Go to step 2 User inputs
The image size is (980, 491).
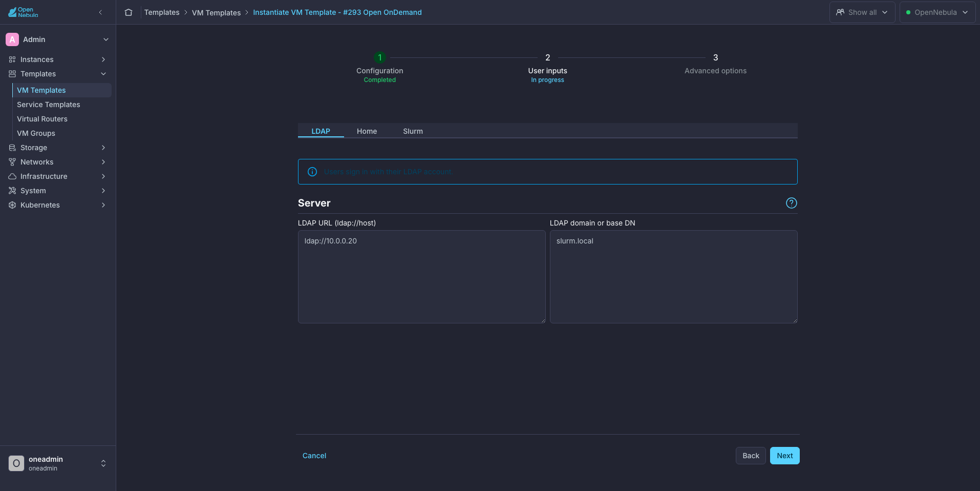tap(548, 68)
